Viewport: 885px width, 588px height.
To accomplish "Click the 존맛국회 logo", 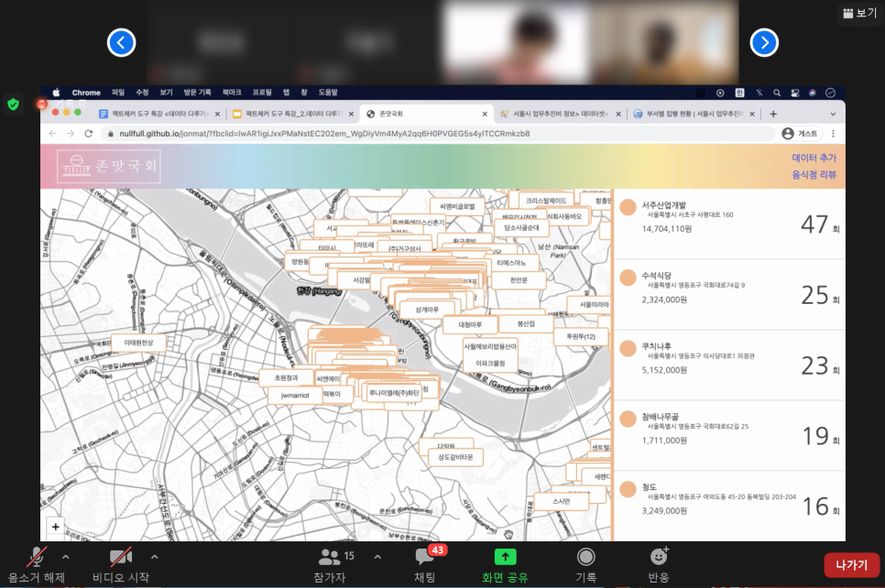I will pyautogui.click(x=109, y=166).
